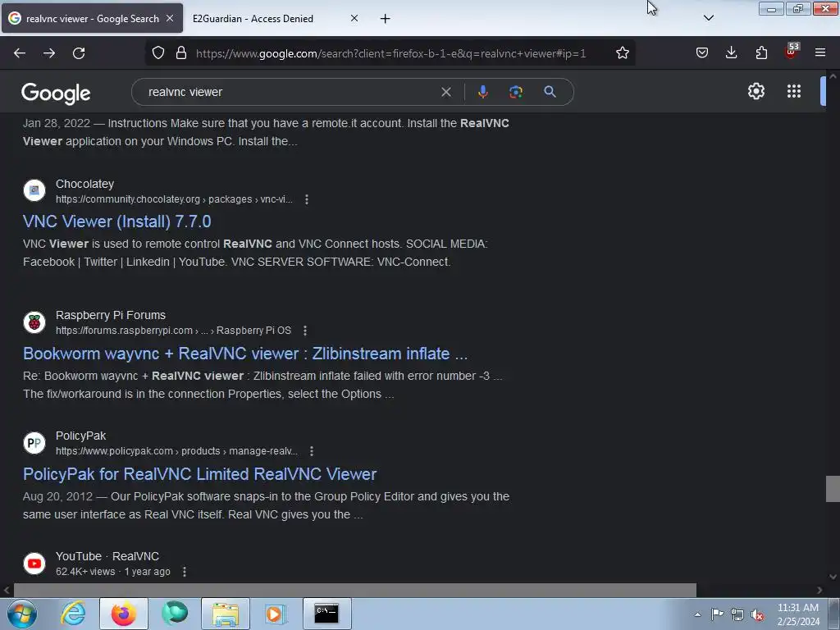This screenshot has height=630, width=840.
Task: Click the scroll down arrow
Action: coord(833,577)
